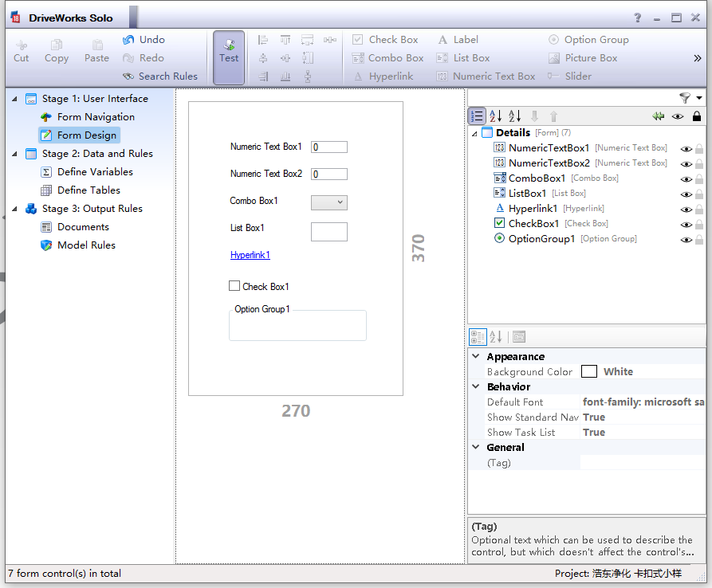The height and width of the screenshot is (588, 712).
Task: Click the (Tag) property value field
Action: [x=643, y=463]
